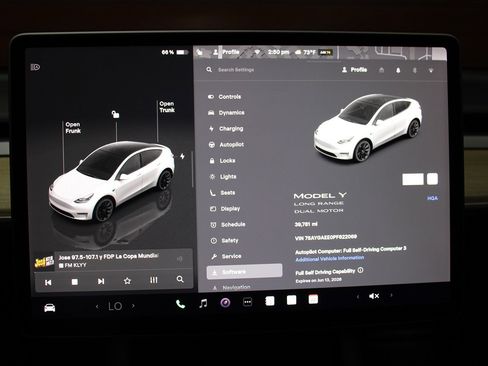Tap the station logo thumbnail
The height and width of the screenshot is (366, 488).
(44, 263)
